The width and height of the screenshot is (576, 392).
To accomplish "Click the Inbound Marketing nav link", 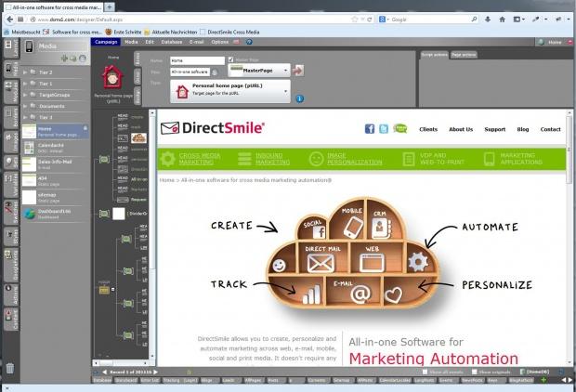I will click(x=272, y=159).
